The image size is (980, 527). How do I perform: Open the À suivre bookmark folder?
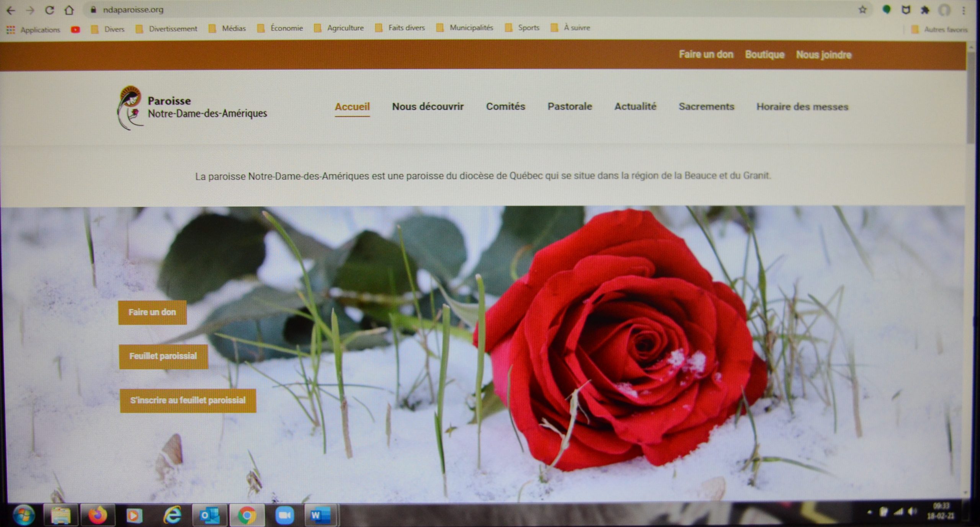point(570,28)
